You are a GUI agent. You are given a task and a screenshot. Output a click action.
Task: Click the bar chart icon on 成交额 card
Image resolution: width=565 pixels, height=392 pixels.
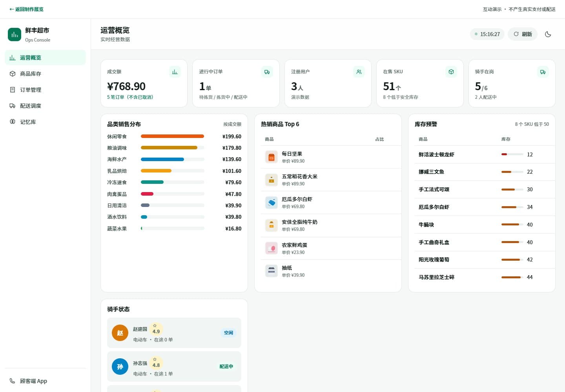(x=175, y=72)
